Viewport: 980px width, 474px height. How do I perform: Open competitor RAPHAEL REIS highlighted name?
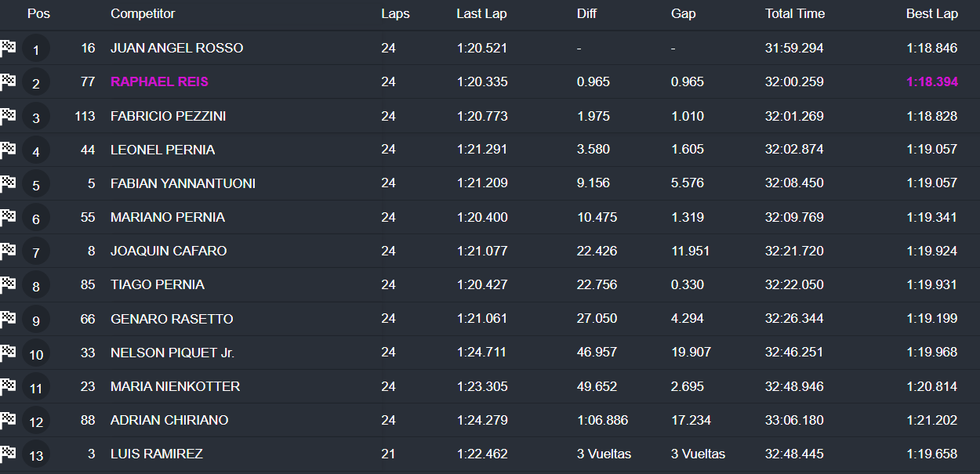point(159,81)
